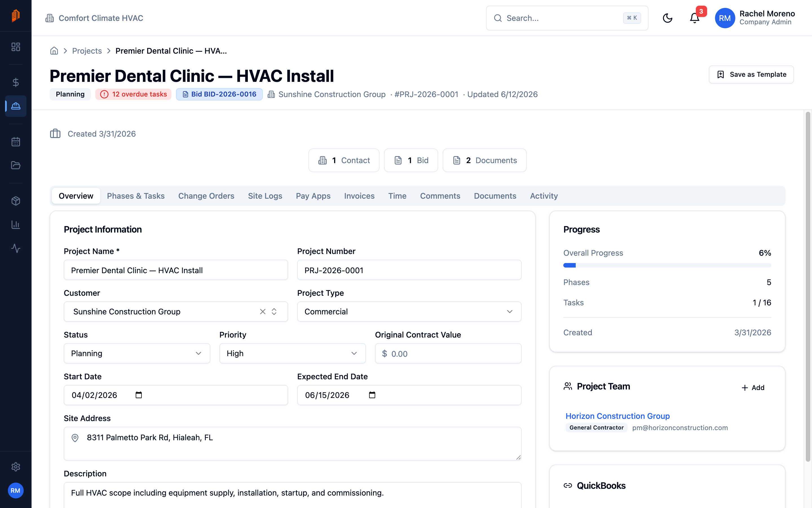The height and width of the screenshot is (508, 812).
Task: Click the Rachel Moreno user name
Action: pos(767,14)
